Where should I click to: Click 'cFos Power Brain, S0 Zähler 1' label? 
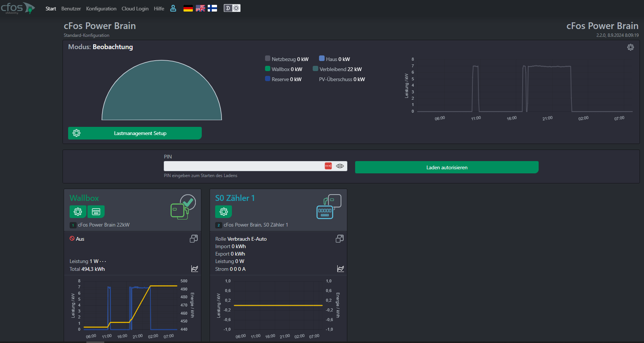pyautogui.click(x=256, y=225)
